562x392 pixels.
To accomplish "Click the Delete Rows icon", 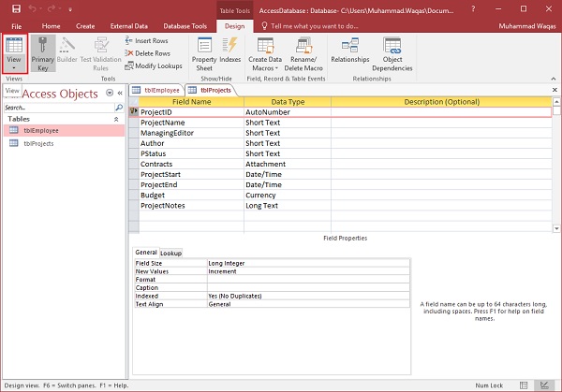I will click(128, 53).
